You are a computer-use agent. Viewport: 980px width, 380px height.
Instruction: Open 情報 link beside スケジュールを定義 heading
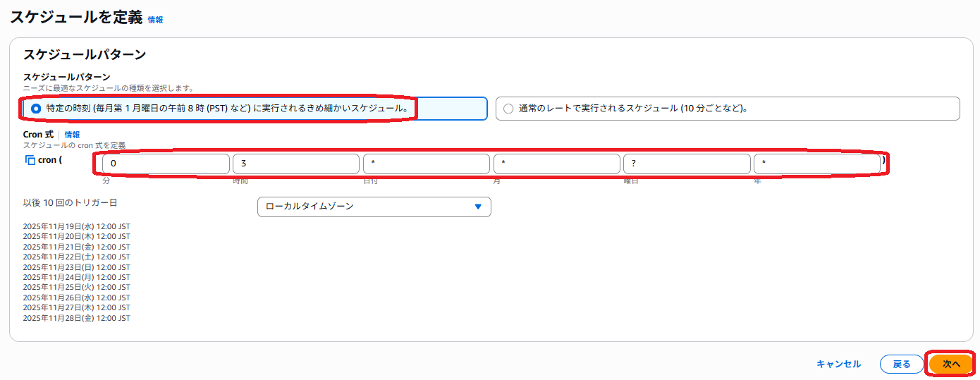(x=155, y=20)
